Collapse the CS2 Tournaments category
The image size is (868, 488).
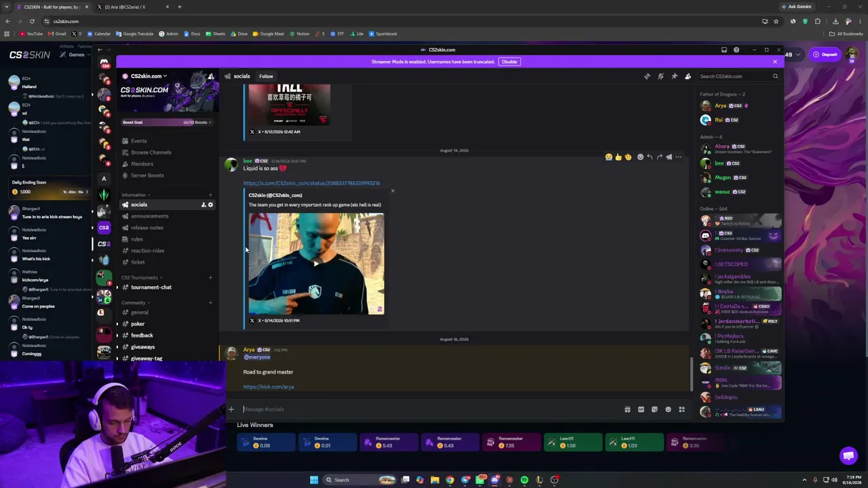click(142, 278)
